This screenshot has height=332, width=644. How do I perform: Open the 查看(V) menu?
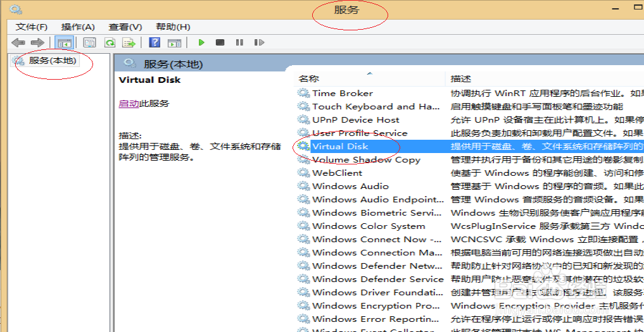click(125, 27)
